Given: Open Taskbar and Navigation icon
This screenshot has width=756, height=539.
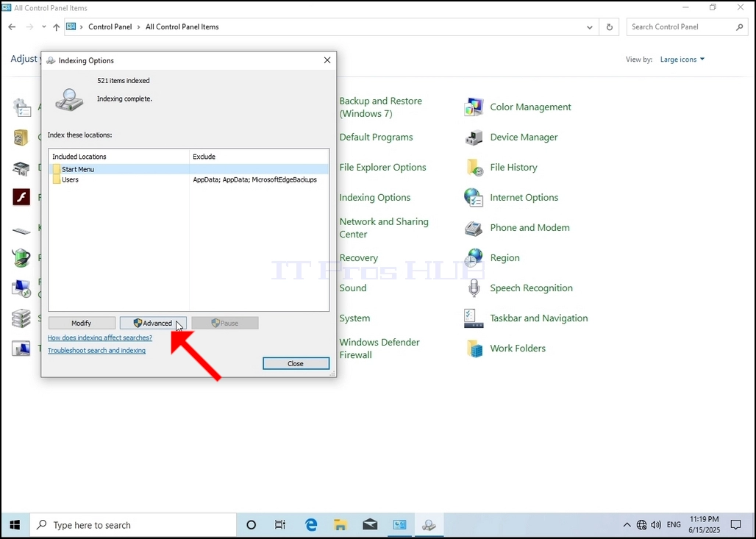Looking at the screenshot, I should pyautogui.click(x=474, y=318).
